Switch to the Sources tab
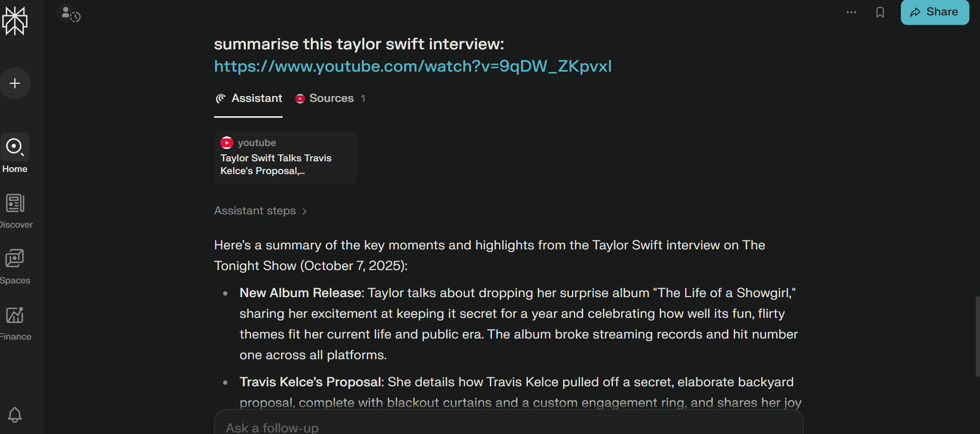This screenshot has height=434, width=980. click(x=330, y=99)
